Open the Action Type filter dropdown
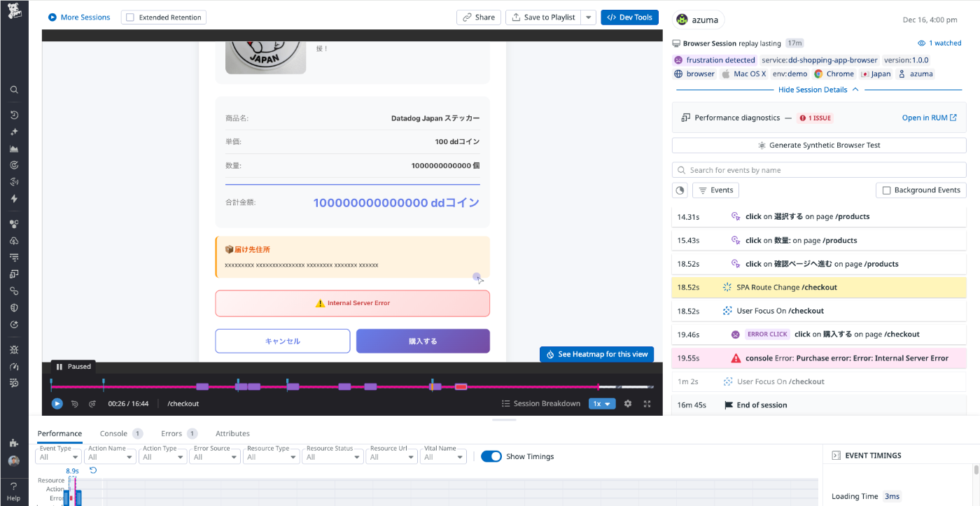The height and width of the screenshot is (506, 980). pos(164,457)
